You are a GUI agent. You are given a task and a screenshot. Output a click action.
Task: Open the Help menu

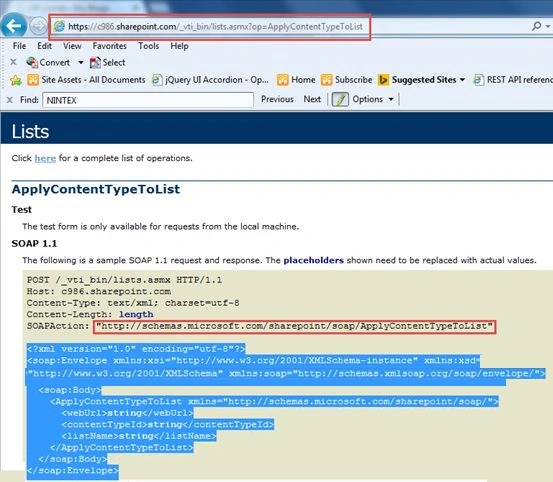[179, 46]
